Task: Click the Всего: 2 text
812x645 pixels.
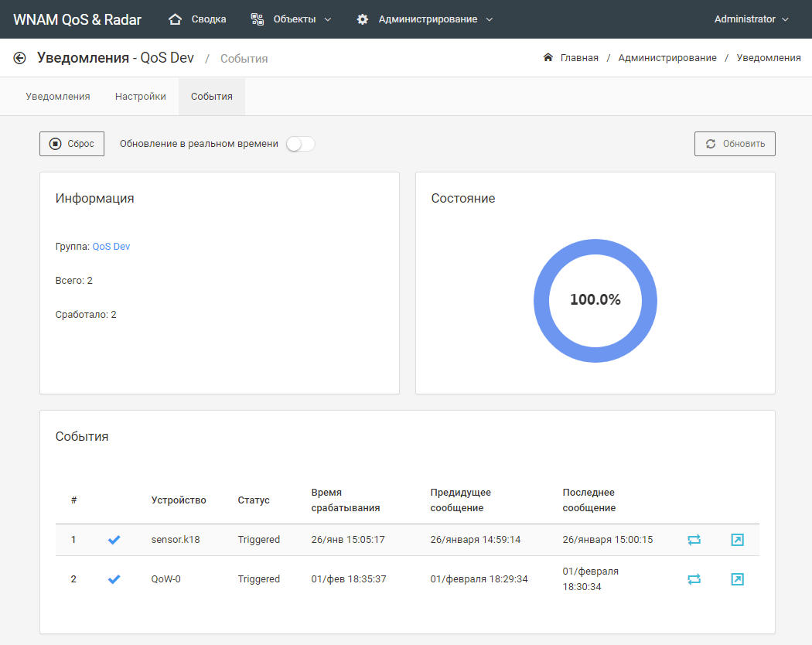Action: [x=74, y=281]
